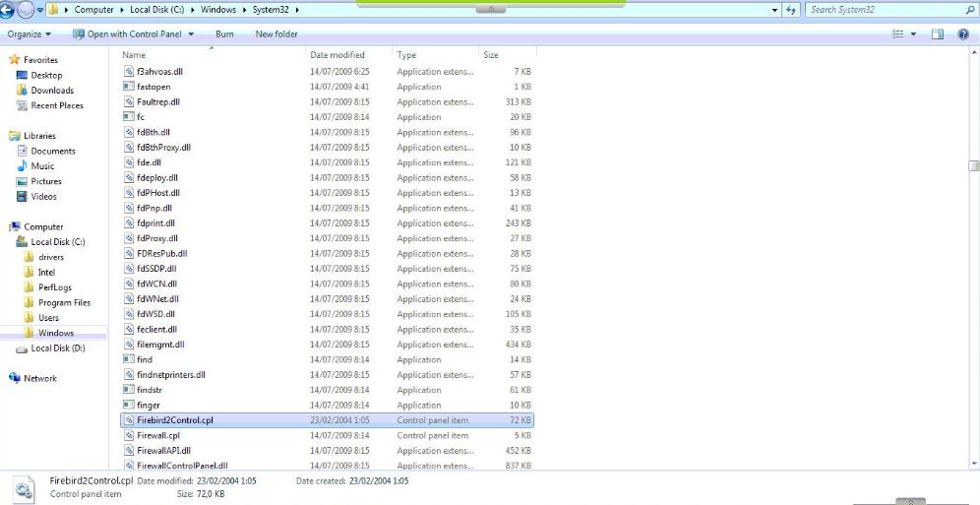
Task: Click in the Search System32 field
Action: click(883, 10)
